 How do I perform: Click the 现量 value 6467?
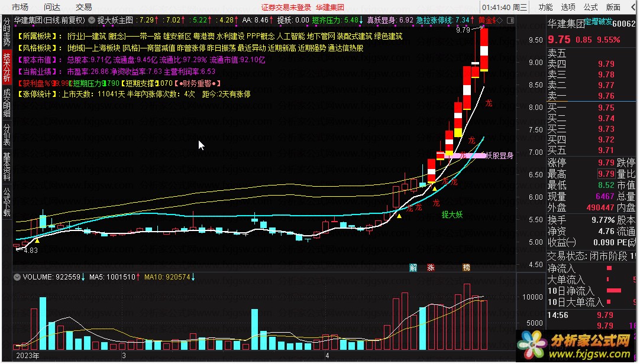point(605,196)
